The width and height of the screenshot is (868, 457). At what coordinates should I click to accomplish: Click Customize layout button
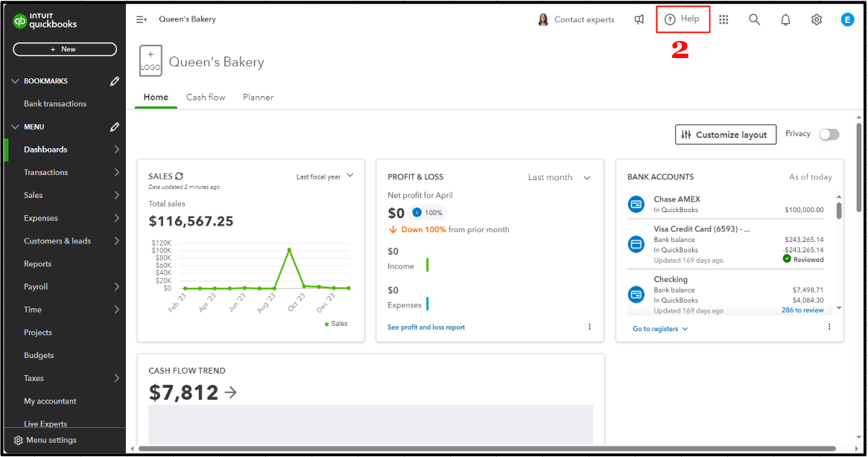726,135
